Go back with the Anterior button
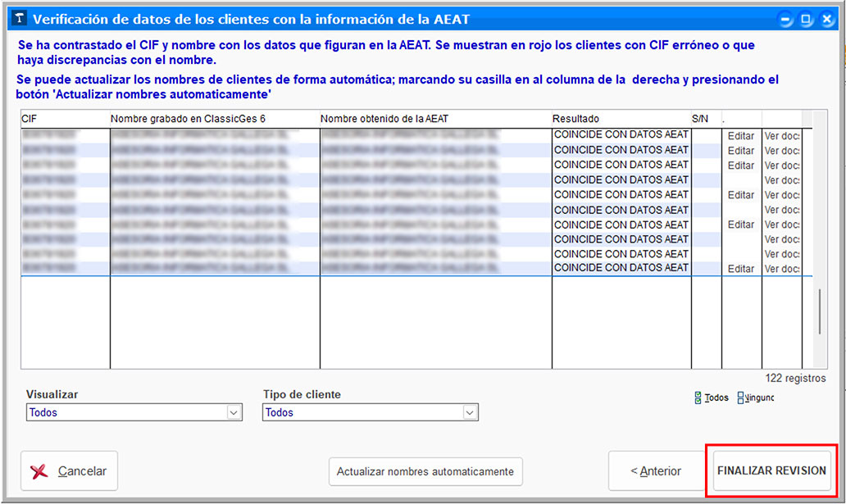This screenshot has height=504, width=846. coord(655,471)
